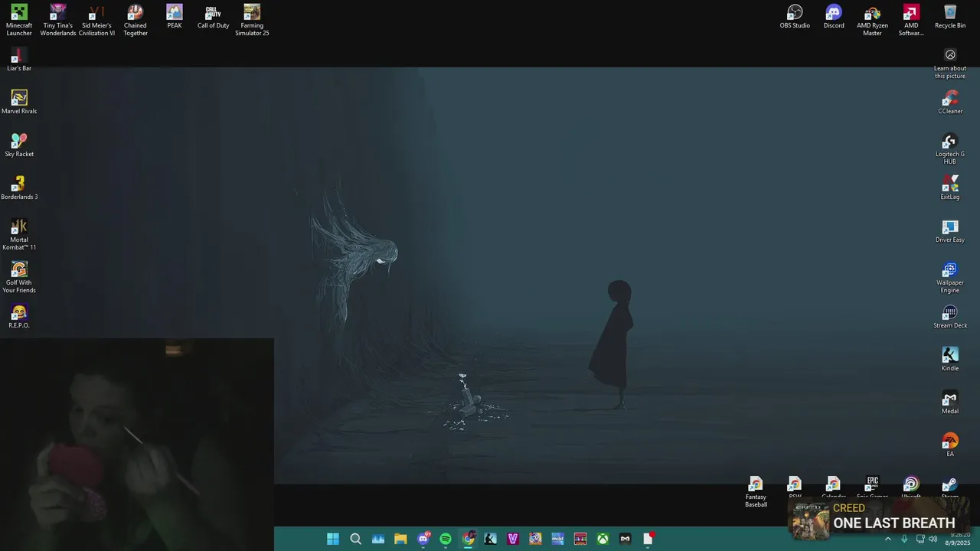Click Learn about this picture

[x=950, y=64]
